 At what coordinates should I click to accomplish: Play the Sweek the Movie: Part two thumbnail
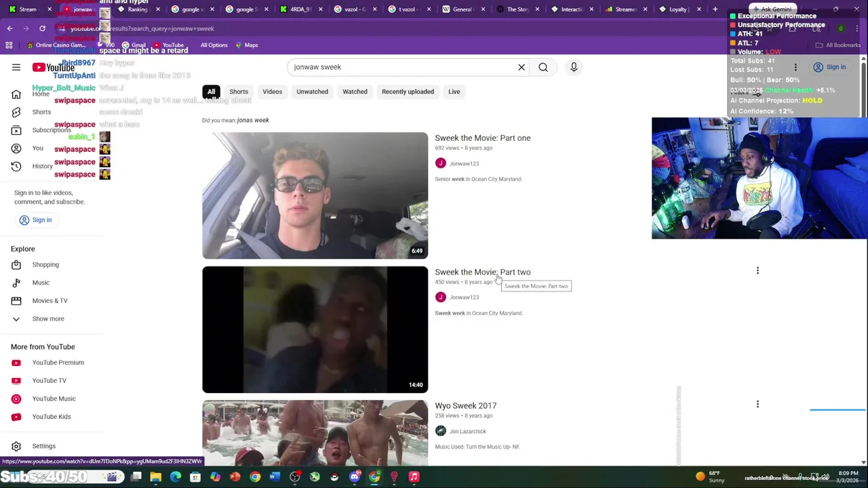pos(315,329)
